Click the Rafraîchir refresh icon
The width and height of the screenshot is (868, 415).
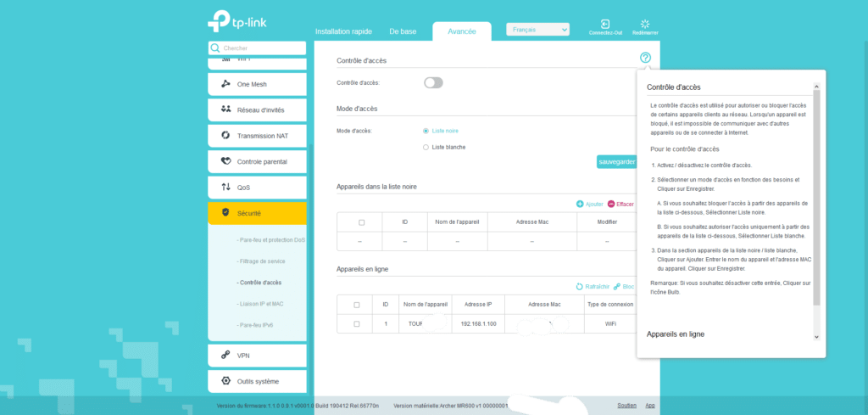(579, 287)
